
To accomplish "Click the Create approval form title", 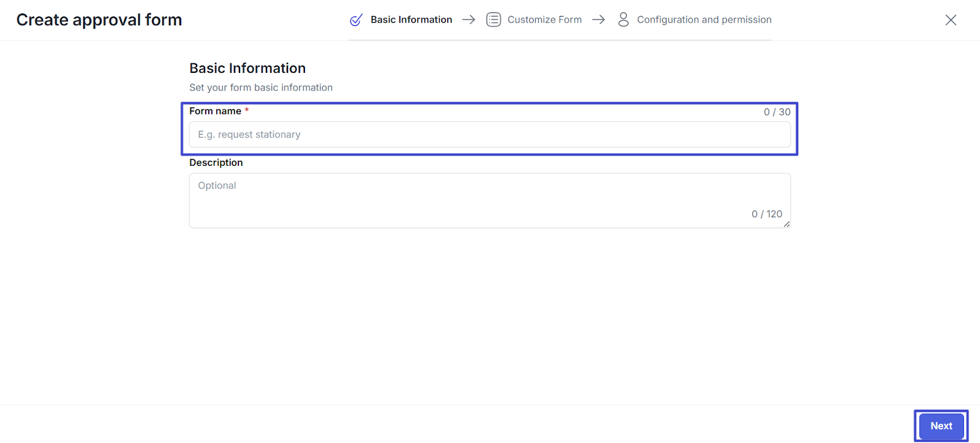I will 99,20.
